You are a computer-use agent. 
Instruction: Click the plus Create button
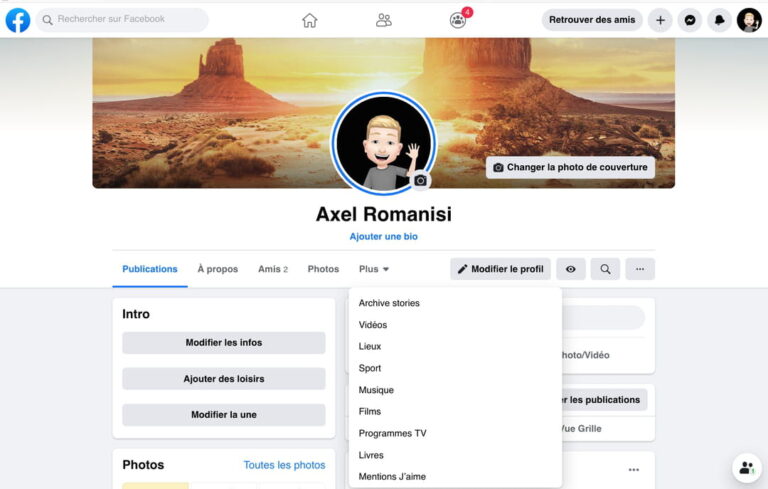click(660, 20)
